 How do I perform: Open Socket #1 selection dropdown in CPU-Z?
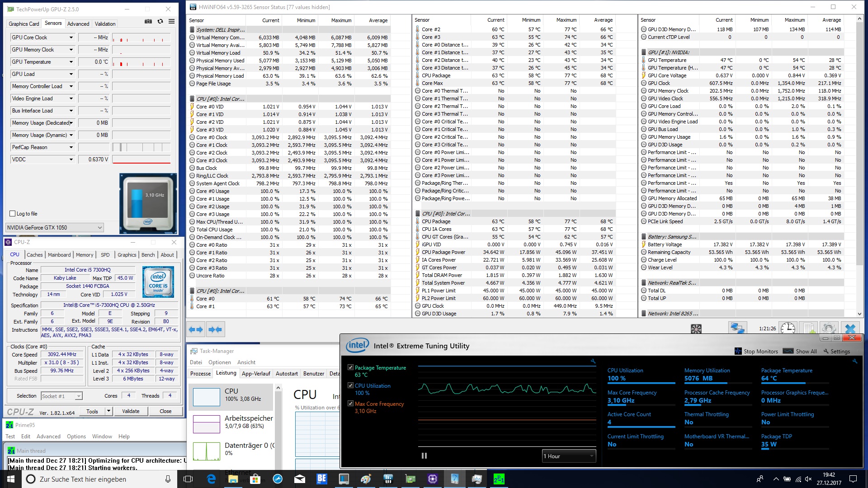(x=61, y=396)
